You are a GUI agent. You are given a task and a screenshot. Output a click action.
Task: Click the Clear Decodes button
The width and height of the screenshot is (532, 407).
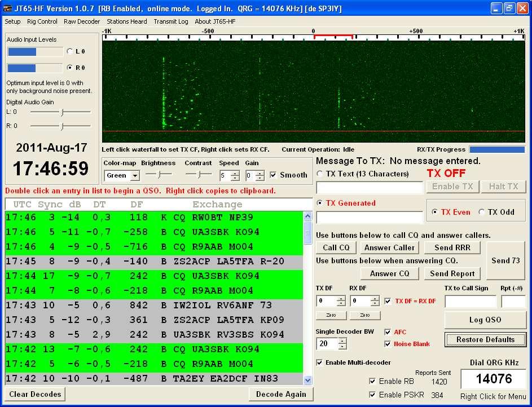coord(36,394)
